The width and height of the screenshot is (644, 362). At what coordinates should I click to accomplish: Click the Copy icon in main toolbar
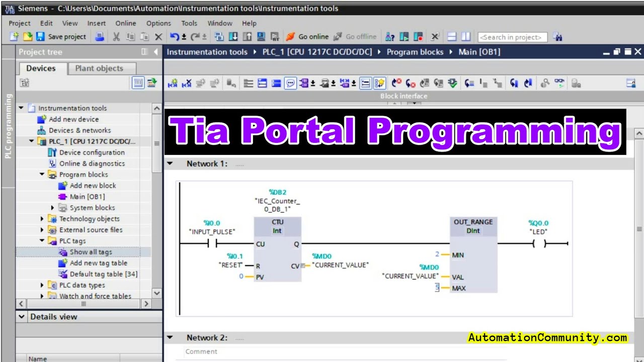click(x=130, y=37)
